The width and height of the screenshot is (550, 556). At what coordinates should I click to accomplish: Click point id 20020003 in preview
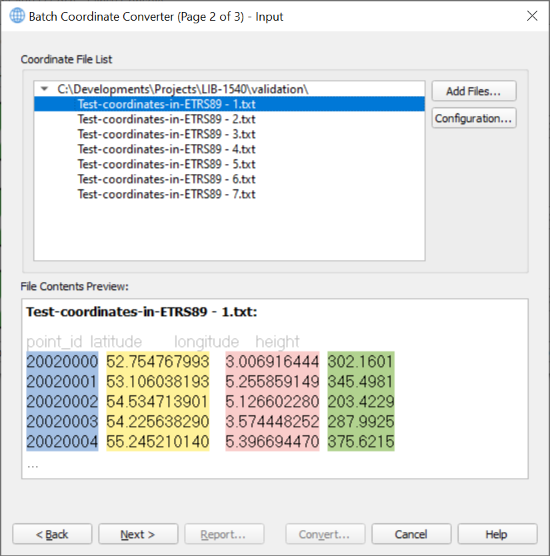coord(62,422)
